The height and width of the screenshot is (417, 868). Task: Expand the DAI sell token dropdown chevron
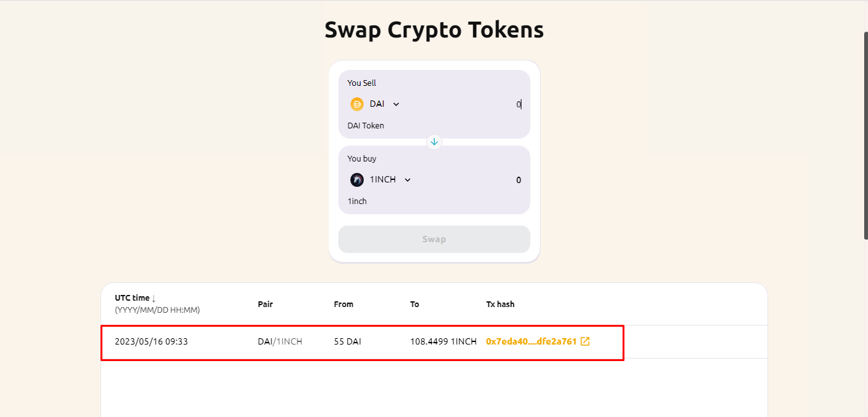(x=396, y=104)
